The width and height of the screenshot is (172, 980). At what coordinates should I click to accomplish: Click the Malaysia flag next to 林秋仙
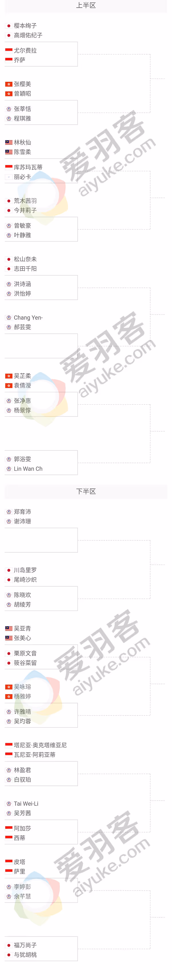[x=9, y=142]
